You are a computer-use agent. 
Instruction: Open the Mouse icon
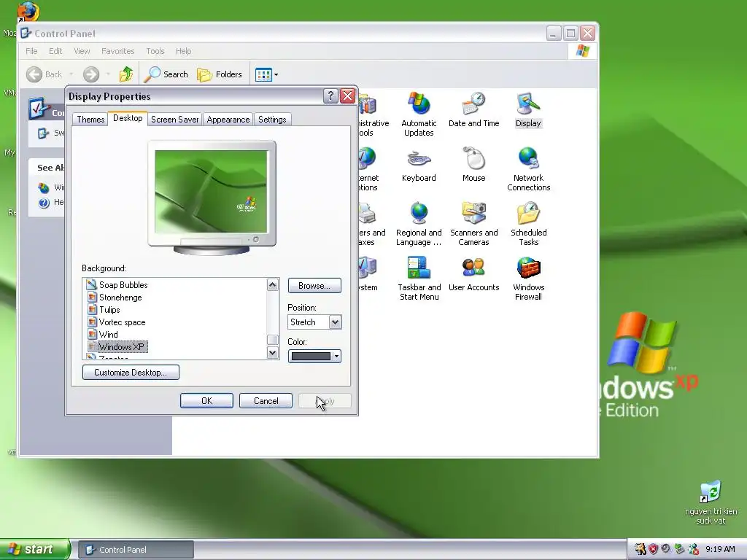[474, 165]
